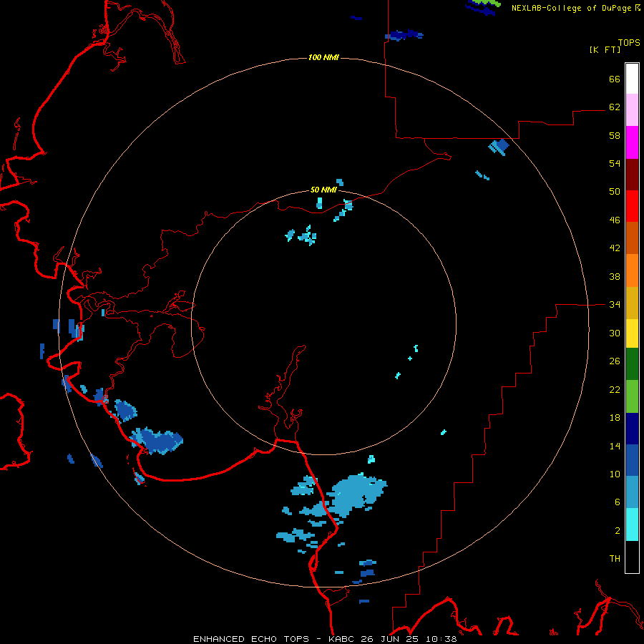Click the 14 value on the legend
644x644 pixels.
(x=615, y=446)
